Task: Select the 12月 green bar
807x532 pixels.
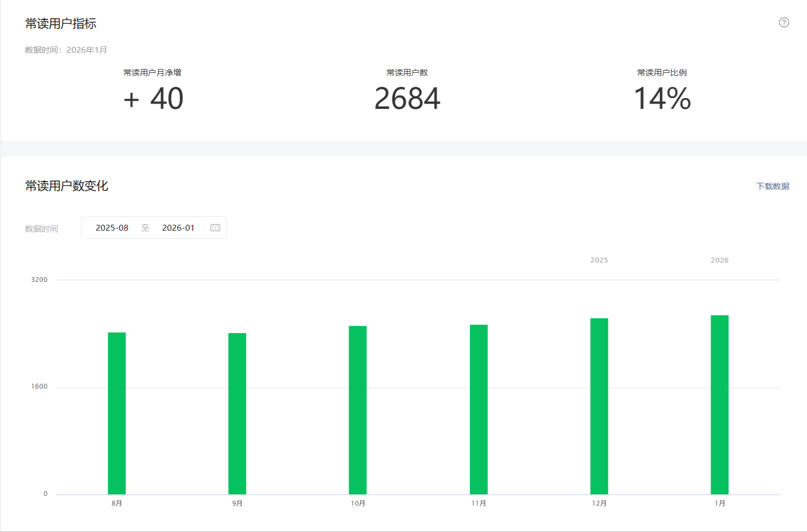Action: pyautogui.click(x=599, y=406)
